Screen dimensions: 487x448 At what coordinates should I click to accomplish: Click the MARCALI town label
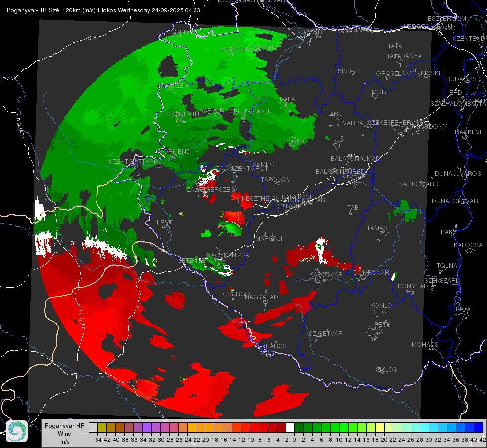click(x=268, y=238)
